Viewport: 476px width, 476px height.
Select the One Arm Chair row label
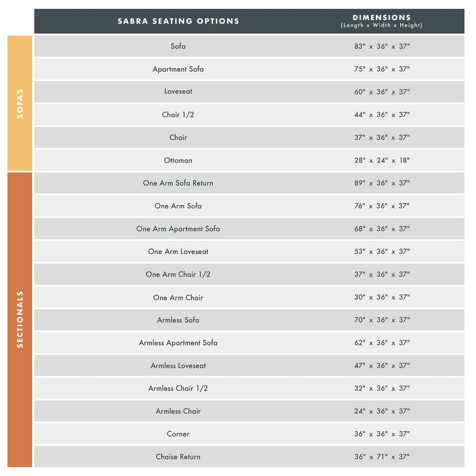click(178, 297)
